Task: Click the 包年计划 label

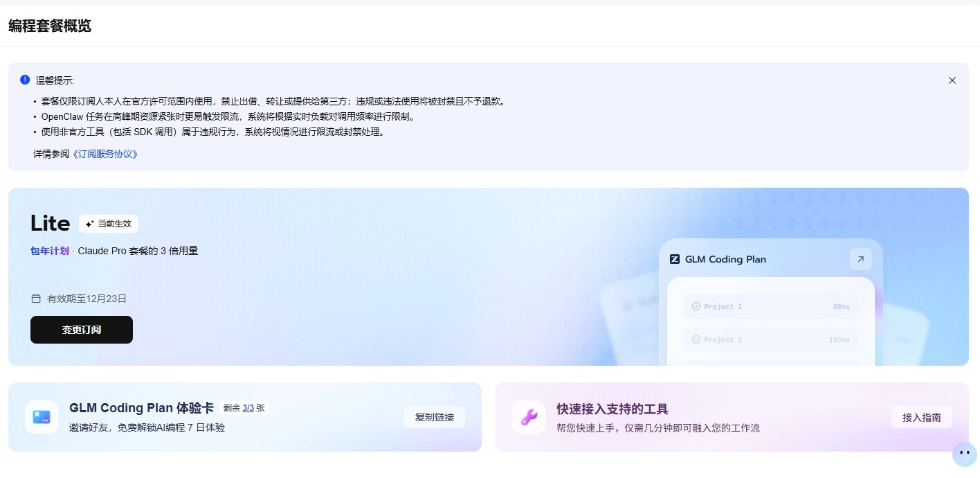Action: (x=50, y=251)
